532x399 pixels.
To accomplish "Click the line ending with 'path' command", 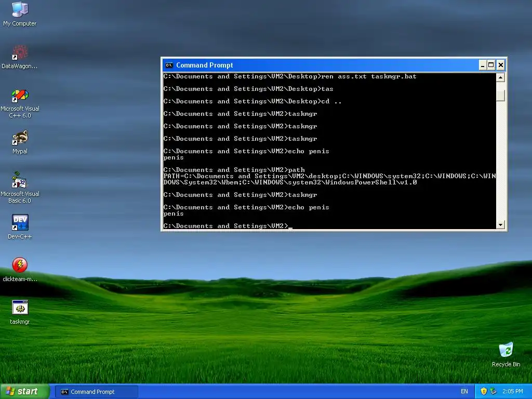I will click(x=234, y=170).
